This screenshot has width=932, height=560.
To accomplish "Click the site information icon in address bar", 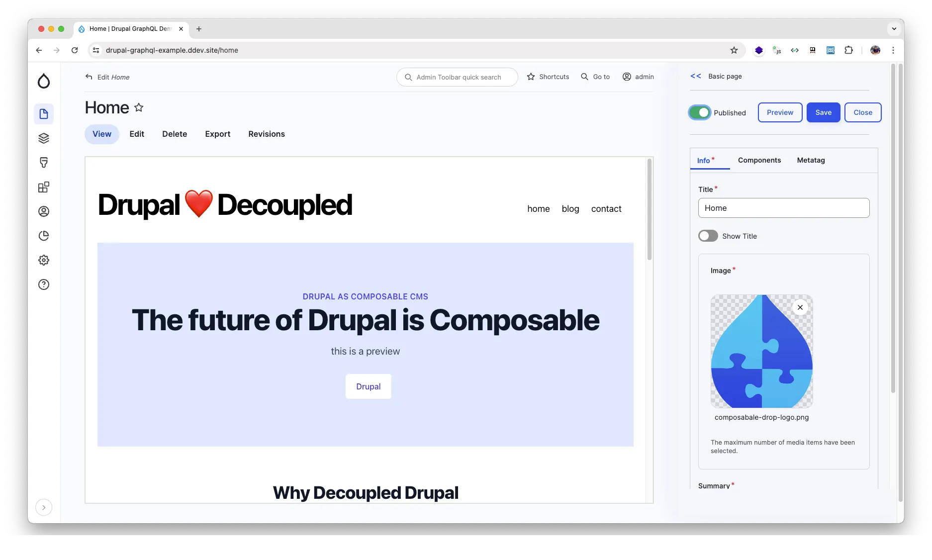I will pyautogui.click(x=96, y=50).
